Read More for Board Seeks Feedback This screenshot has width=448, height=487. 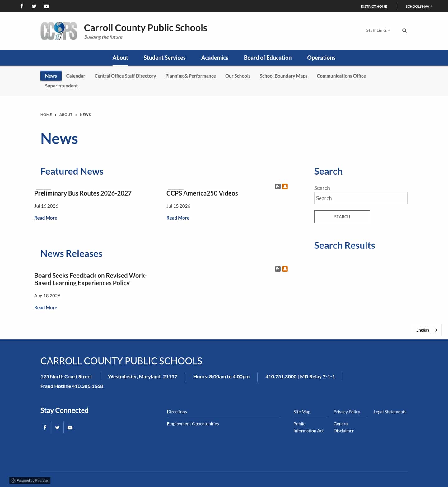(46, 307)
